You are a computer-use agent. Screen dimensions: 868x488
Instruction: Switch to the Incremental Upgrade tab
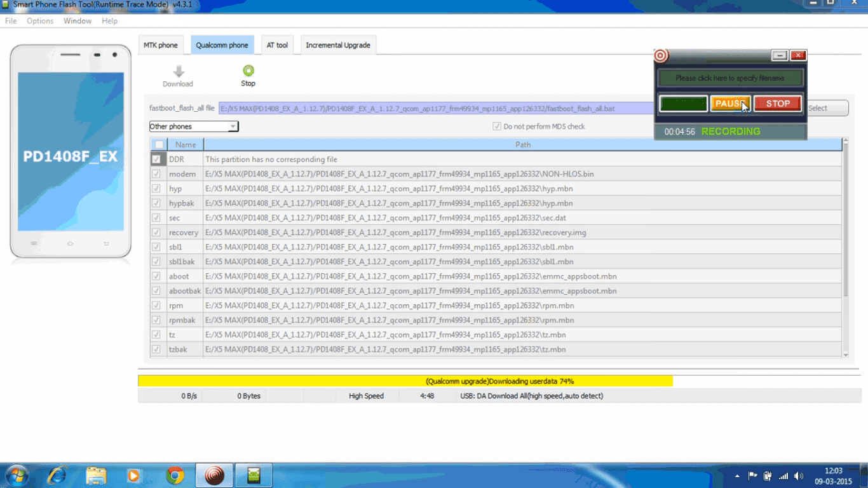[x=338, y=45]
